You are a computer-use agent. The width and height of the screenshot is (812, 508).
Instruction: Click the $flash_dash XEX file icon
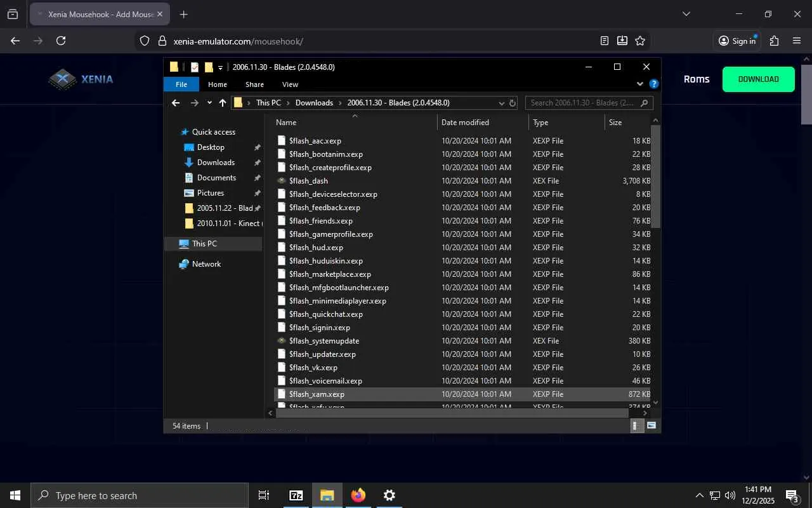pos(282,181)
